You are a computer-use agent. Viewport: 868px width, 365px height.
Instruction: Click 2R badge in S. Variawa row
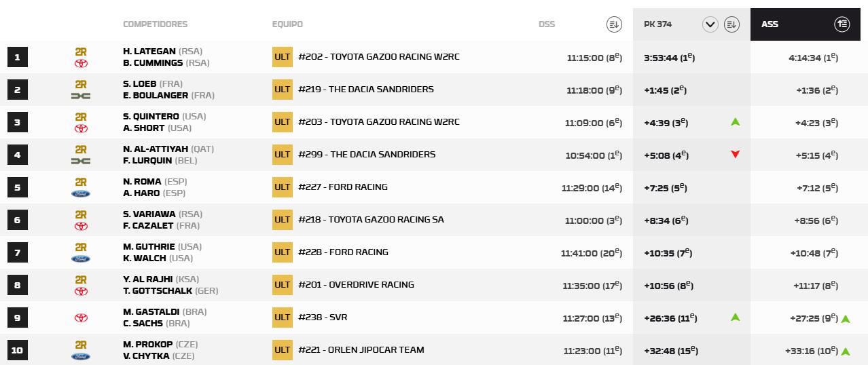pyautogui.click(x=81, y=214)
